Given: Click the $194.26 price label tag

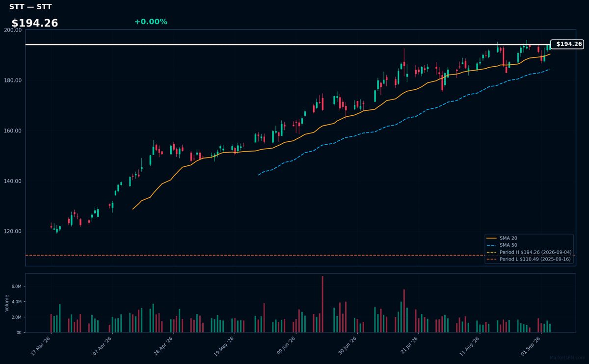Looking at the screenshot, I should pos(567,44).
